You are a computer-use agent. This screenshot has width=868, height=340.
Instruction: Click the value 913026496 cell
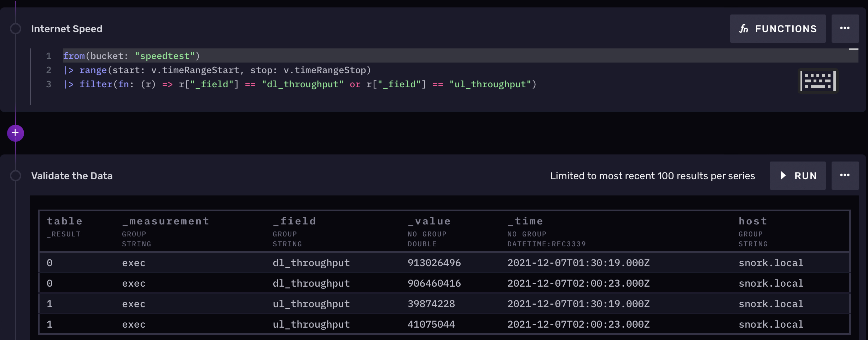pos(434,263)
